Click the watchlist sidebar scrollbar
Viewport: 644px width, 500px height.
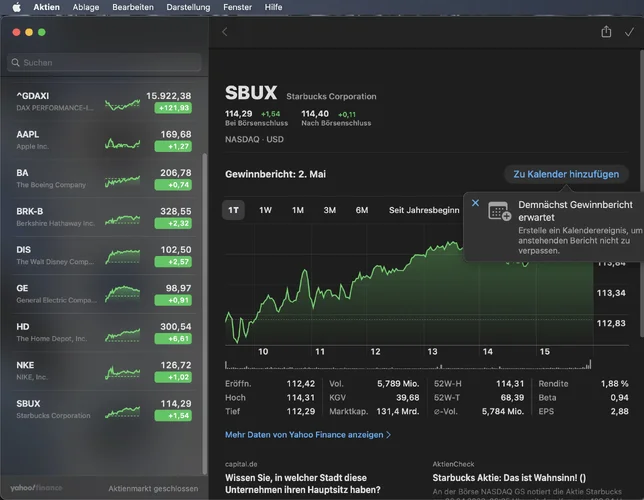pyautogui.click(x=205, y=314)
